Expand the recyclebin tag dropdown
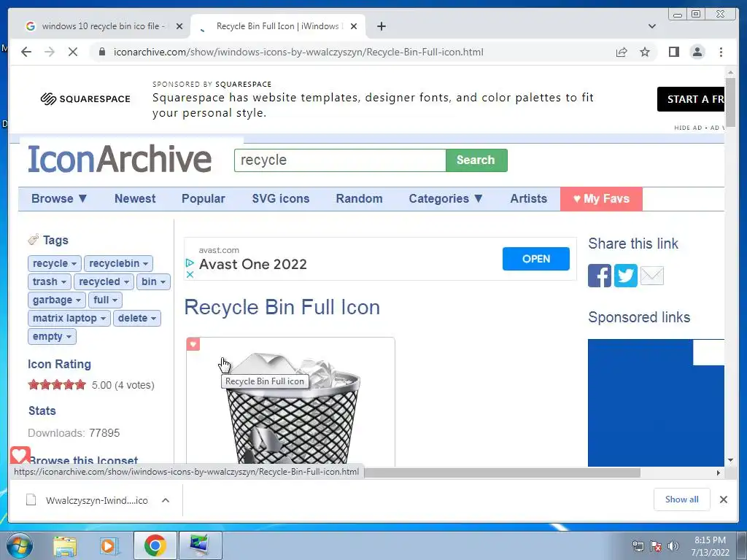 (x=145, y=264)
